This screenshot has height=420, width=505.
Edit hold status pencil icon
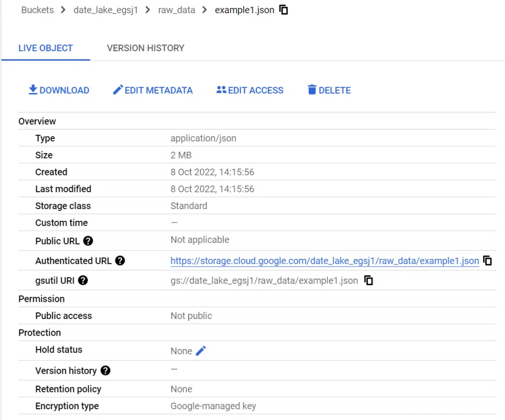point(201,350)
